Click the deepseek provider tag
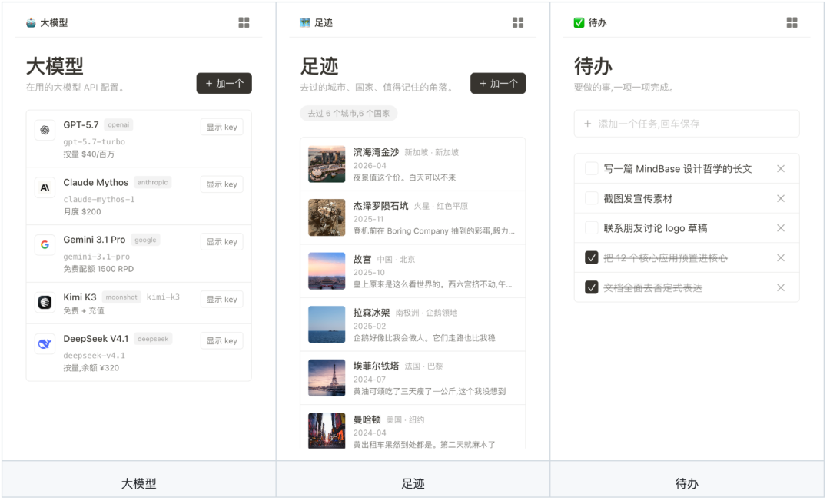 click(153, 339)
